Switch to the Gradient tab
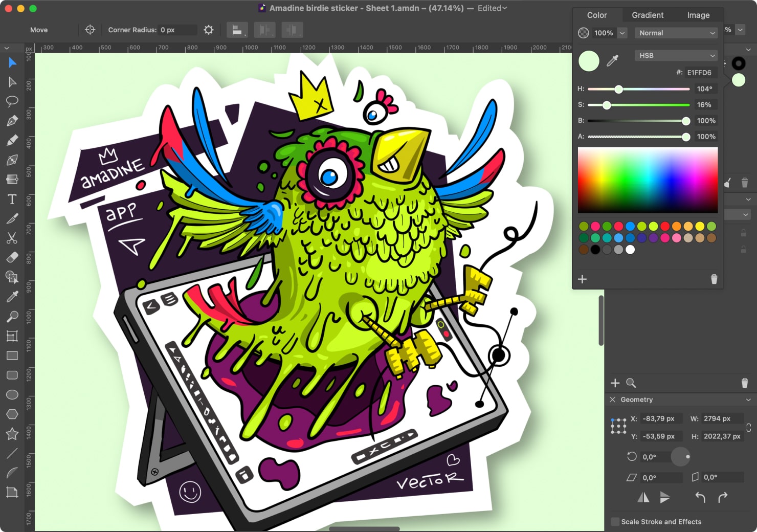 [x=648, y=15]
